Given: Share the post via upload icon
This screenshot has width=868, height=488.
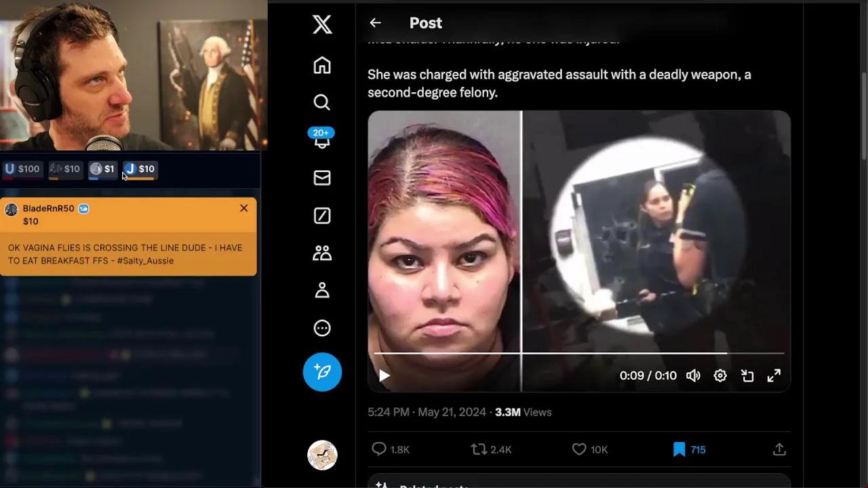Looking at the screenshot, I should [779, 449].
